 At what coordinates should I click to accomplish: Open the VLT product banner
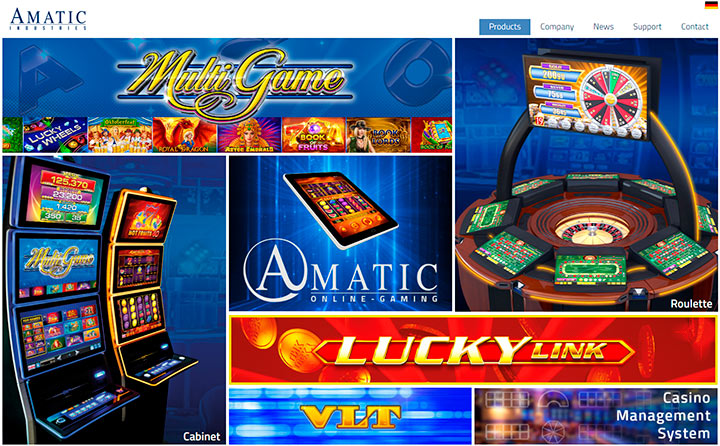pos(350,416)
